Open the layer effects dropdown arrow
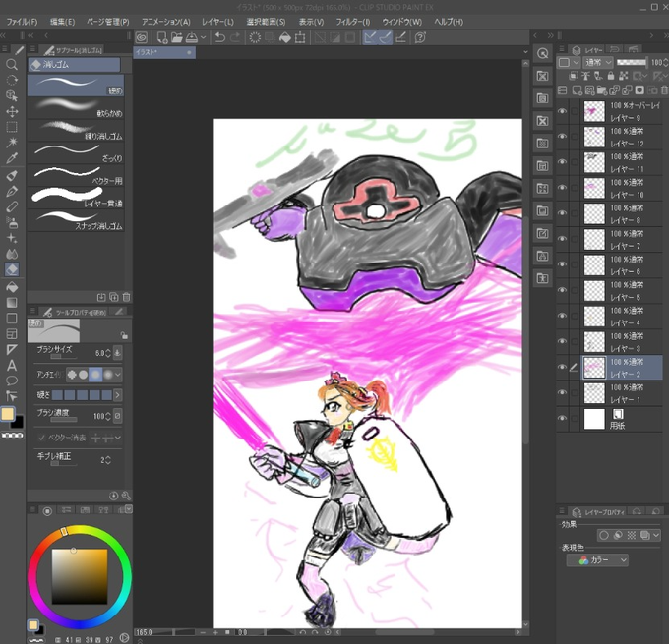This screenshot has width=669, height=644. click(x=656, y=535)
